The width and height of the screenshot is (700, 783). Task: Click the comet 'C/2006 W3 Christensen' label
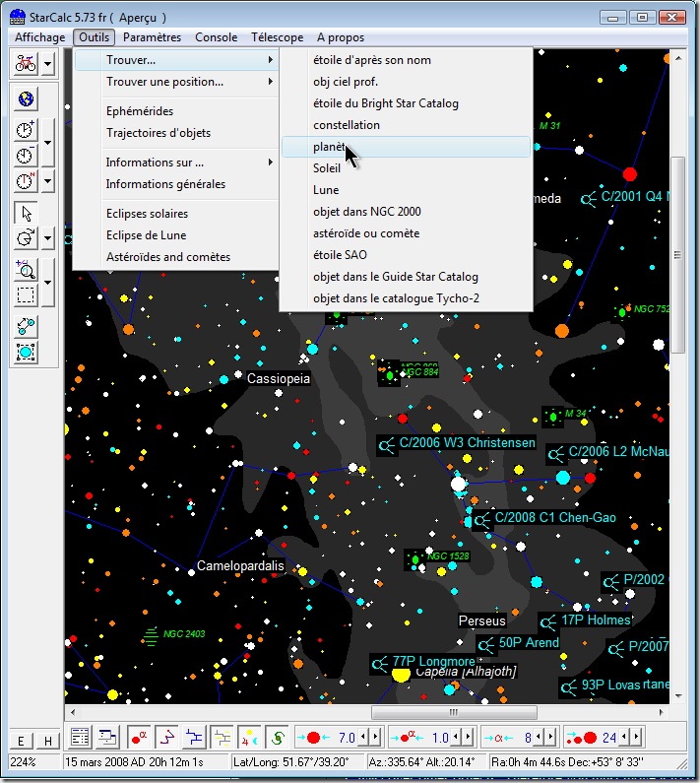[x=467, y=443]
